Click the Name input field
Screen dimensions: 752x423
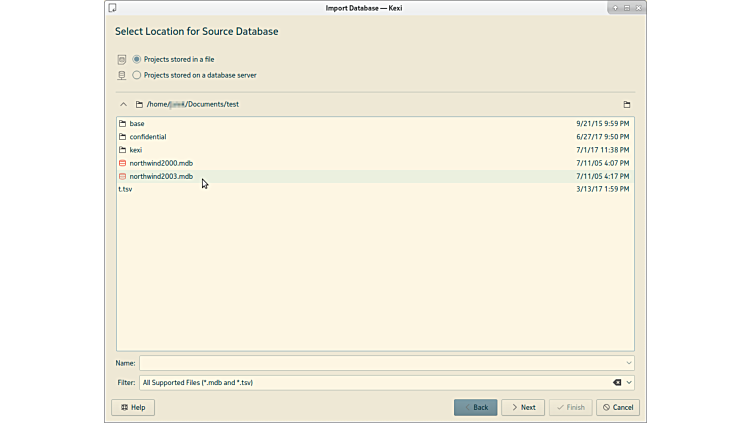(x=380, y=363)
